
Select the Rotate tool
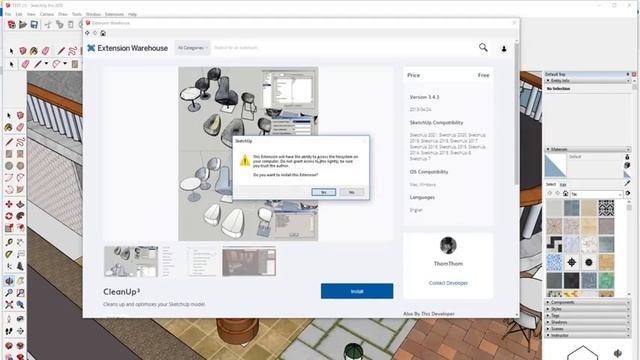tap(9, 216)
